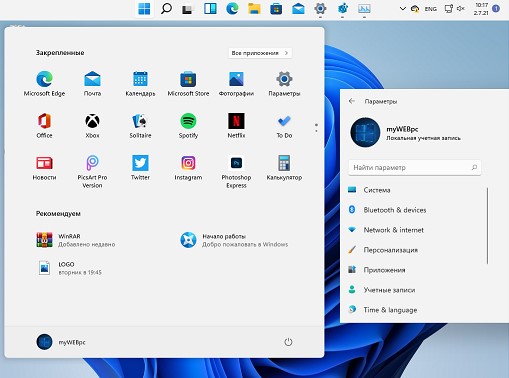This screenshot has height=378, width=509.
Task: Switch the ENG input language
Action: coord(431,9)
